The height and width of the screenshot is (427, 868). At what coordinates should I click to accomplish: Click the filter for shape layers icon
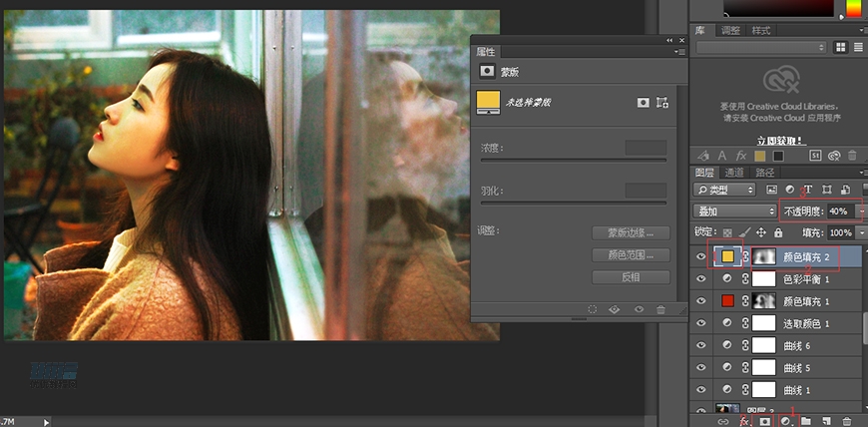click(x=826, y=190)
